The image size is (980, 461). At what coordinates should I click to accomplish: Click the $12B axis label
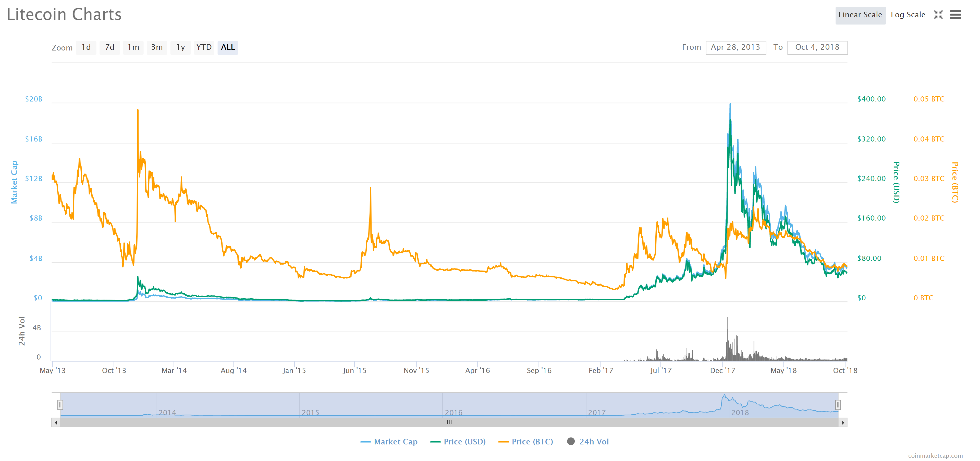coord(34,179)
